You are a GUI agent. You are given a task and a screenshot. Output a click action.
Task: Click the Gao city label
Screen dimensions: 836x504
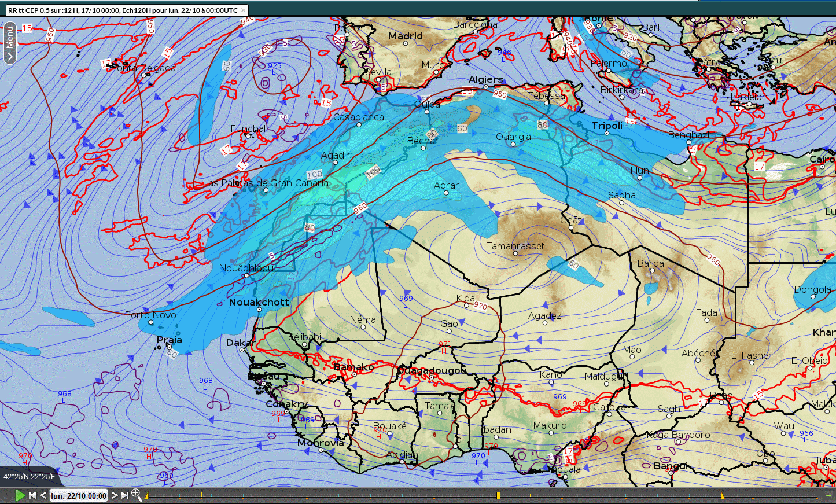tap(449, 323)
